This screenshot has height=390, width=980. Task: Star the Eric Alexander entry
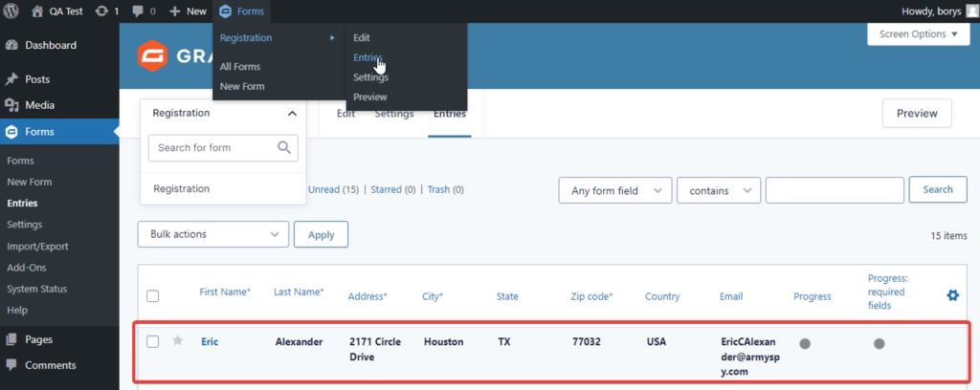(177, 341)
